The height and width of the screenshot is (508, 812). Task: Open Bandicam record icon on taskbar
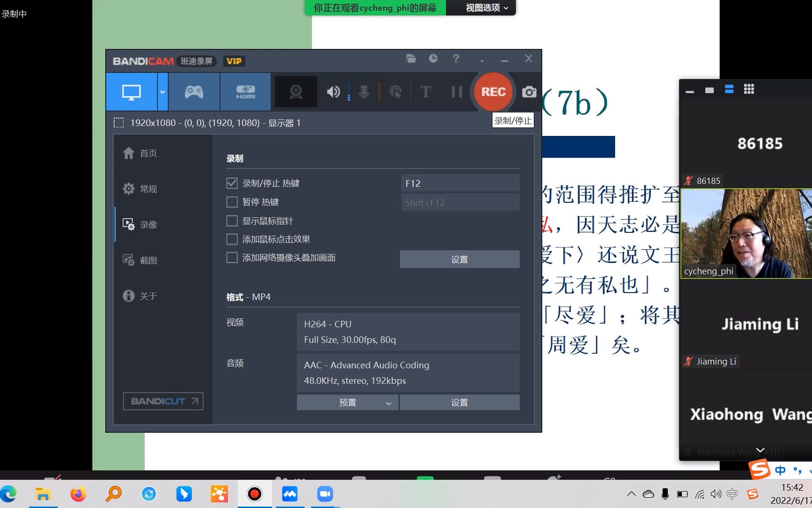coord(254,494)
